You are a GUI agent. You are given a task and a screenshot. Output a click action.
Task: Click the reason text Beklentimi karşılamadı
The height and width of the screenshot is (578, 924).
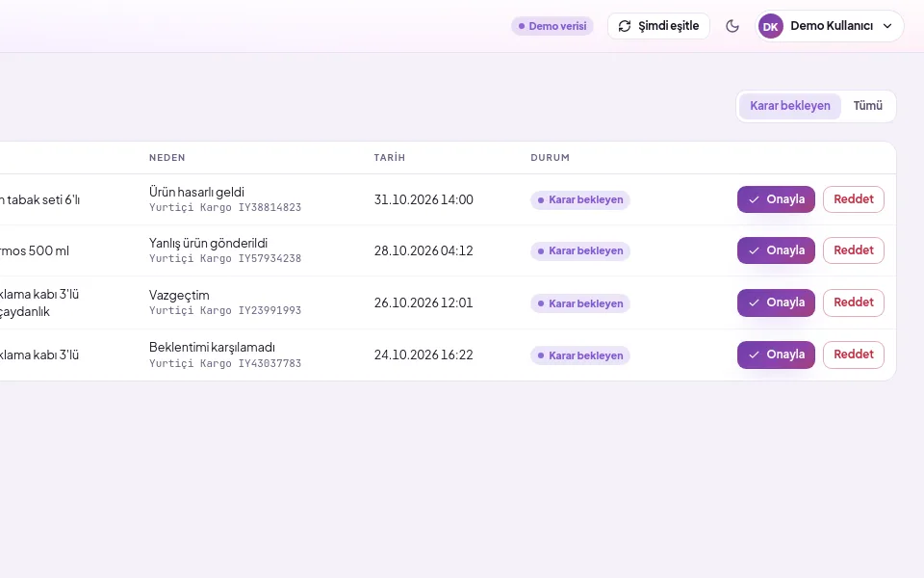[x=212, y=348]
